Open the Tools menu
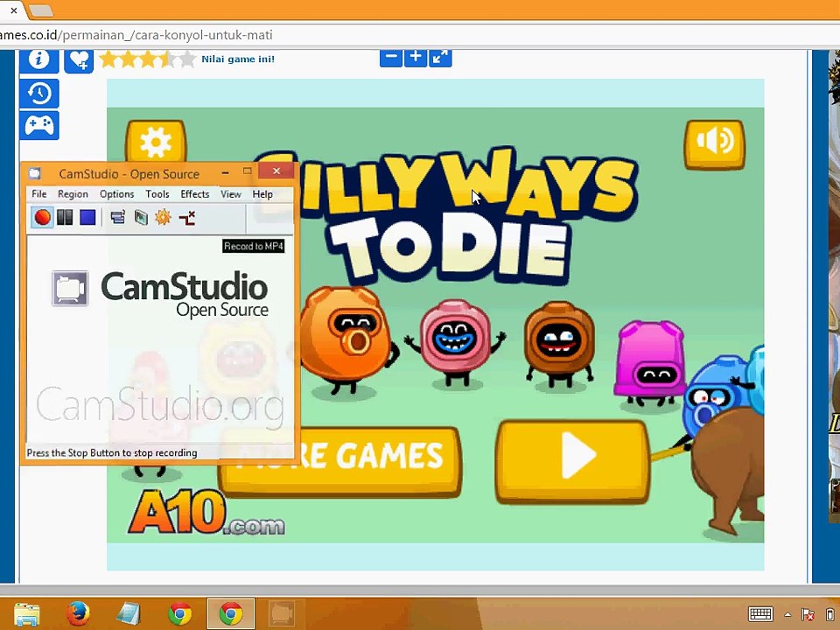Image resolution: width=840 pixels, height=630 pixels. click(157, 194)
